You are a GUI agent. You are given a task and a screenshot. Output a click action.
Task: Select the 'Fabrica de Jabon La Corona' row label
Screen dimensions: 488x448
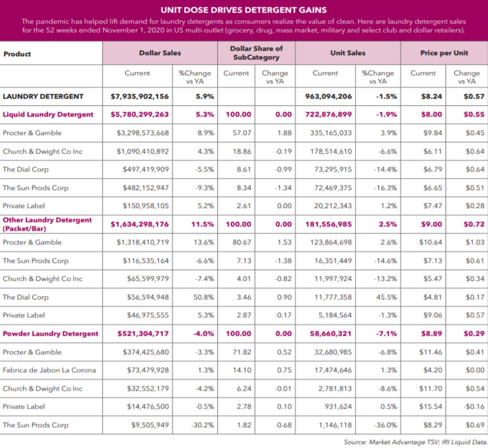(x=49, y=370)
